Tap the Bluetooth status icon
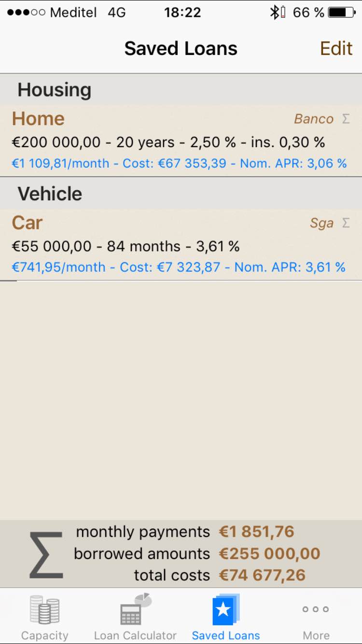The height and width of the screenshot is (644, 362). (275, 13)
